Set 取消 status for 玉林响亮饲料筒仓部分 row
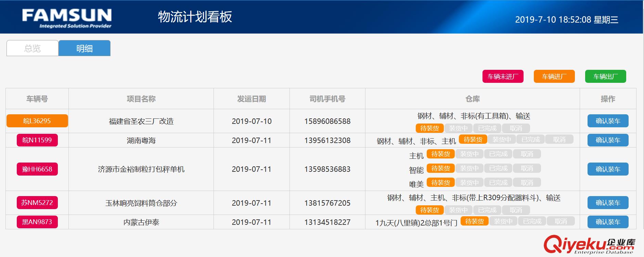This screenshot has width=644, height=257. click(x=516, y=210)
